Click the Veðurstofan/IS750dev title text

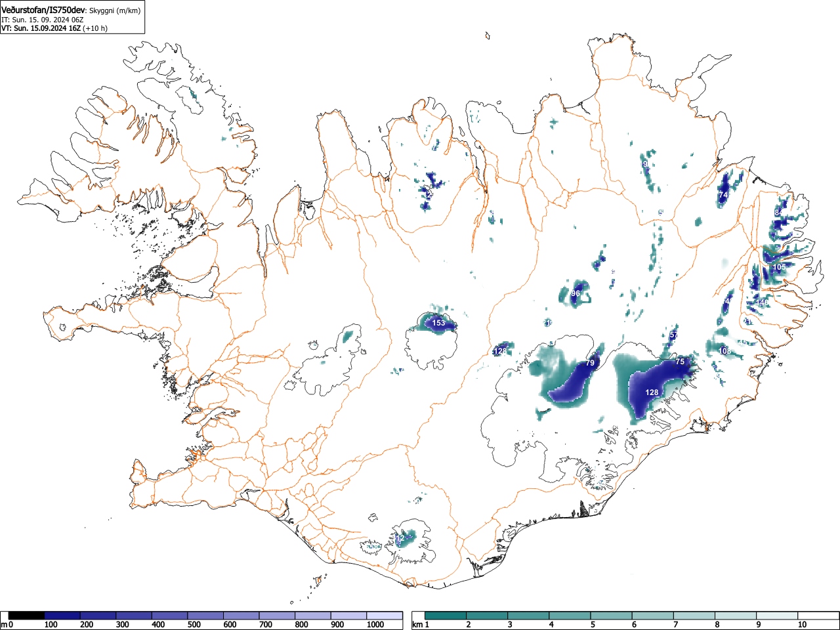click(44, 10)
